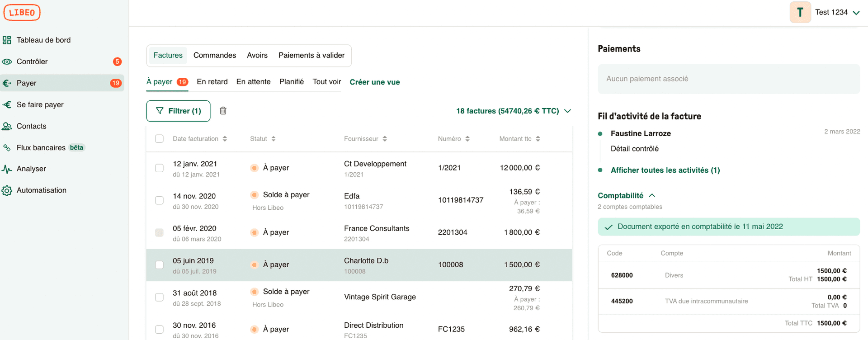Check the Ct Developpement invoice checkbox
The image size is (868, 340).
[x=159, y=168]
